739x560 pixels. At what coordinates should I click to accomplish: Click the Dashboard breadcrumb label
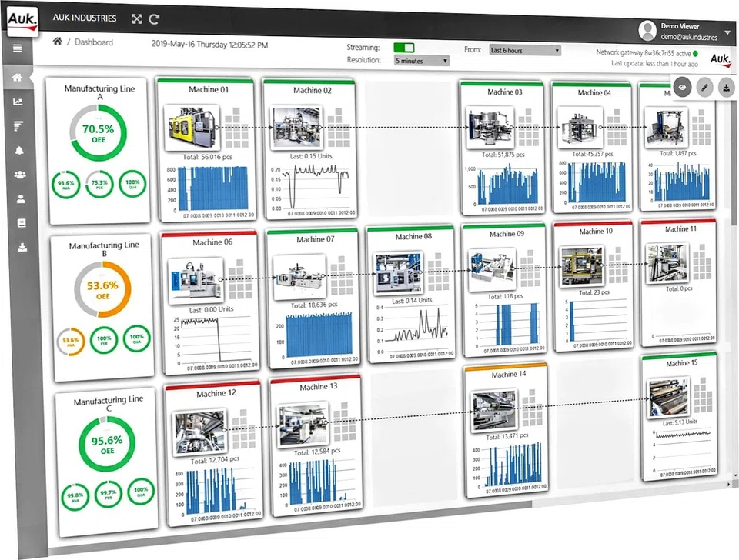[94, 42]
